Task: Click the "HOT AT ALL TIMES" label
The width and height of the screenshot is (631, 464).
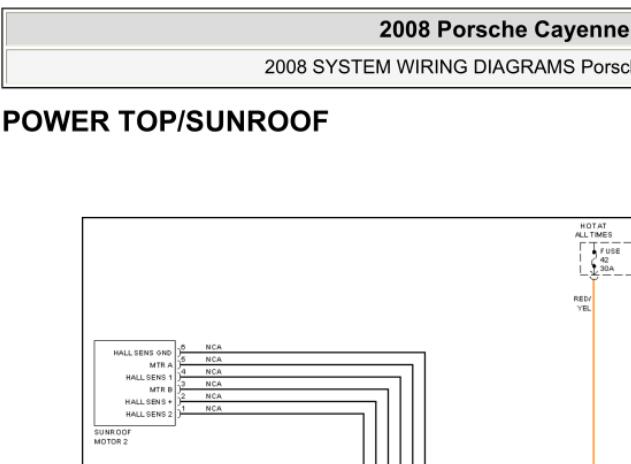Action: tap(593, 230)
